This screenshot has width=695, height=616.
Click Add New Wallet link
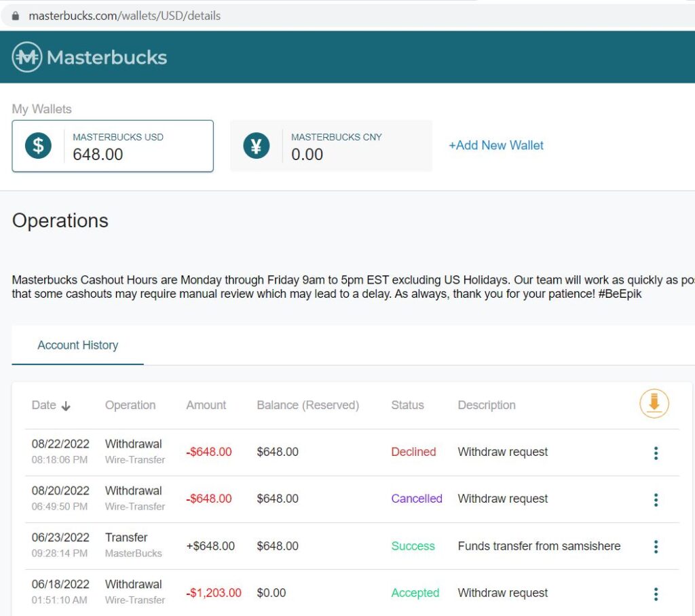click(x=495, y=145)
